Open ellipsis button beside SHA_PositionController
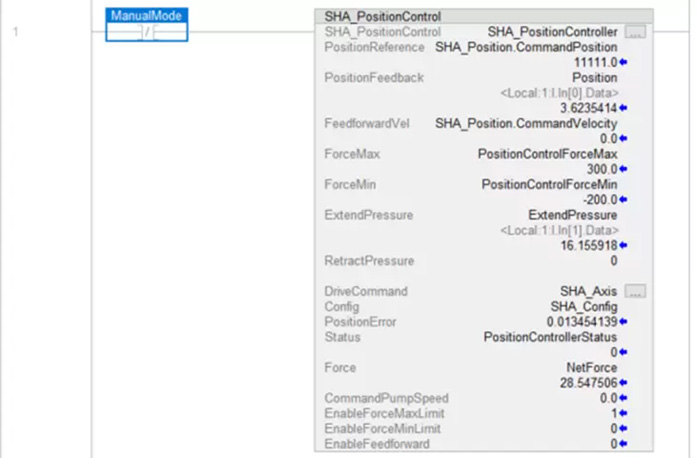Viewport: 697px width, 458px height. click(x=635, y=32)
